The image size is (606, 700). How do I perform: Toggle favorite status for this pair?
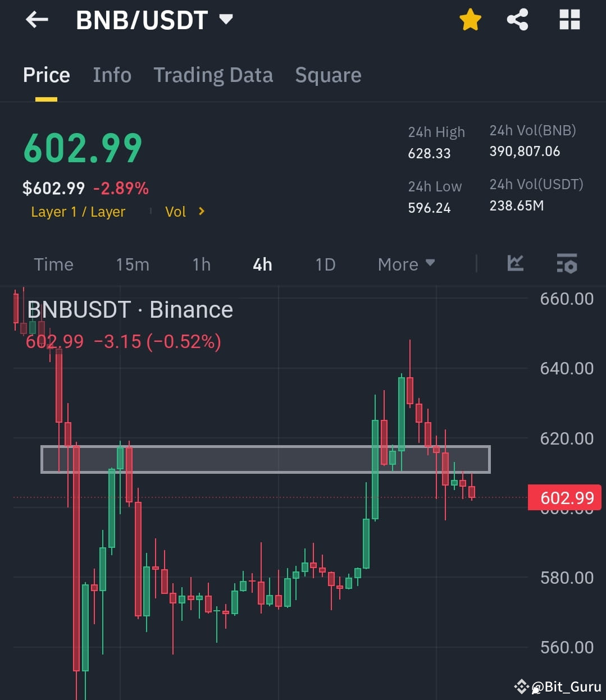click(x=470, y=19)
